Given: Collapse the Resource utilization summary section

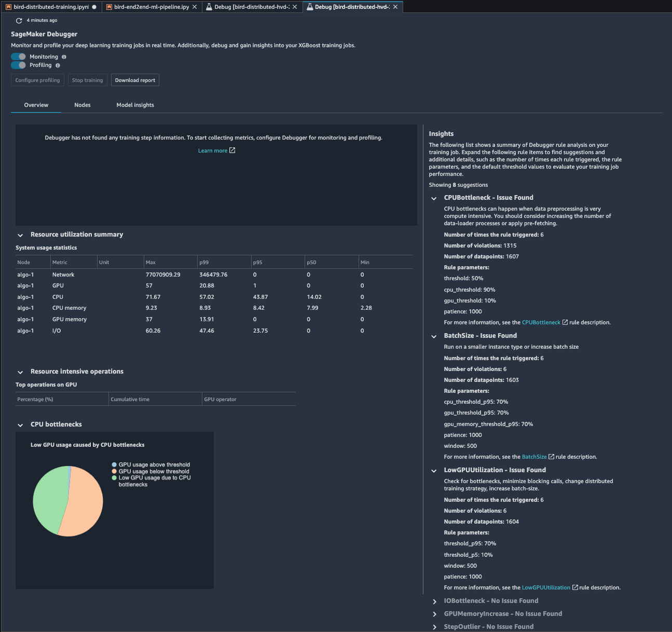Looking at the screenshot, I should (x=20, y=235).
